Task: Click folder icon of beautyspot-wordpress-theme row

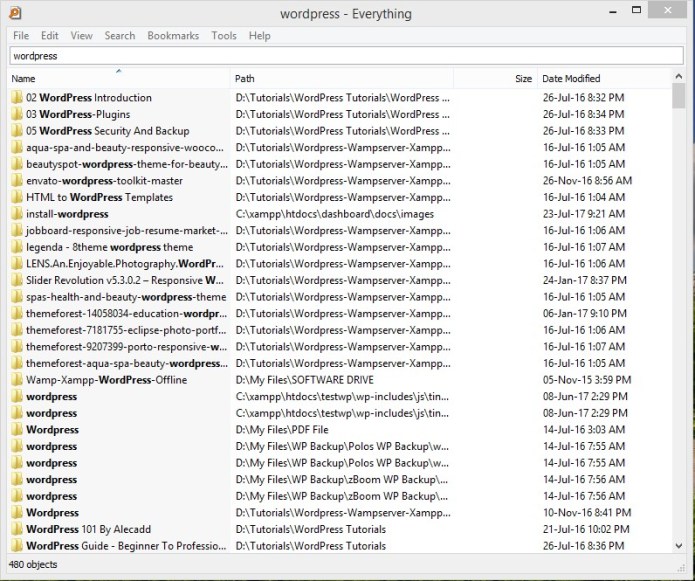Action: [x=17, y=164]
